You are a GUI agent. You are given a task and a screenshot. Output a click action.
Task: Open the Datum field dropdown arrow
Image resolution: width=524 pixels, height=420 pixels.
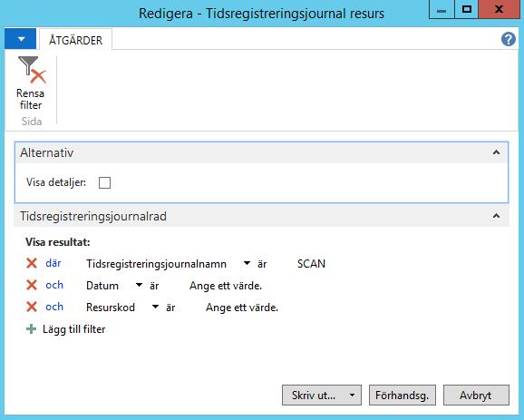click(x=139, y=285)
